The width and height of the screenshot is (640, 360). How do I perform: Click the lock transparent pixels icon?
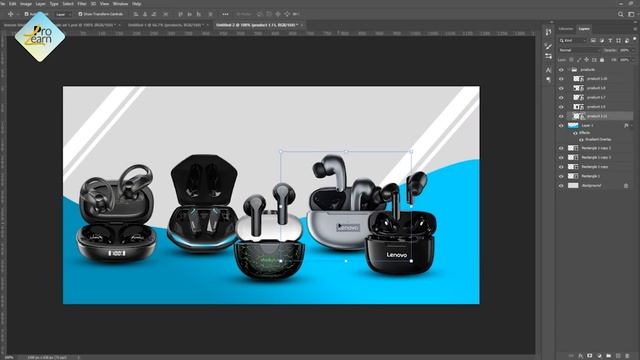[x=571, y=60]
